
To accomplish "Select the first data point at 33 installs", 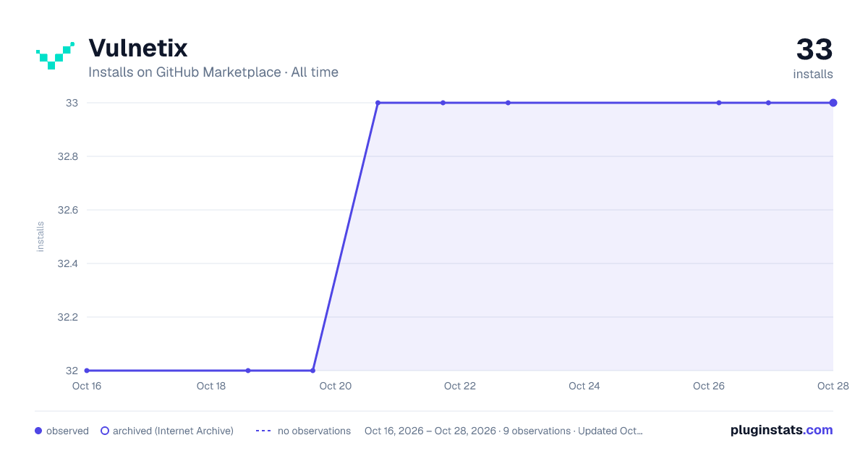I will (x=378, y=103).
